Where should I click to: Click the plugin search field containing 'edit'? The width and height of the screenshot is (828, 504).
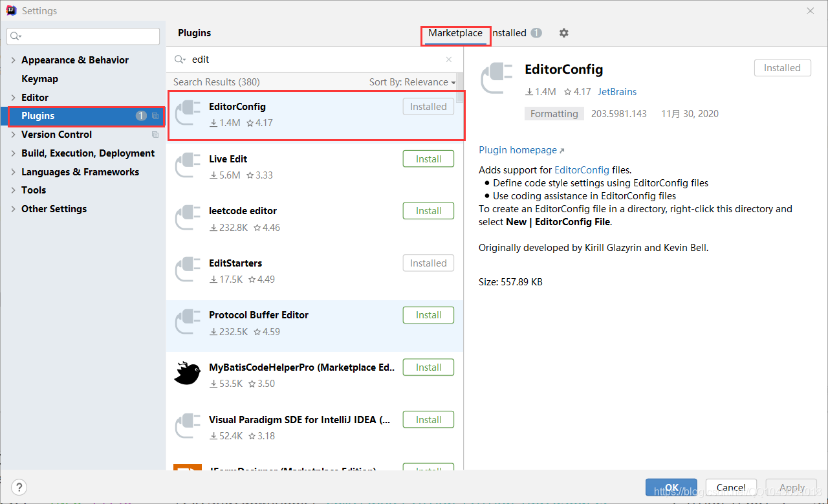click(315, 60)
